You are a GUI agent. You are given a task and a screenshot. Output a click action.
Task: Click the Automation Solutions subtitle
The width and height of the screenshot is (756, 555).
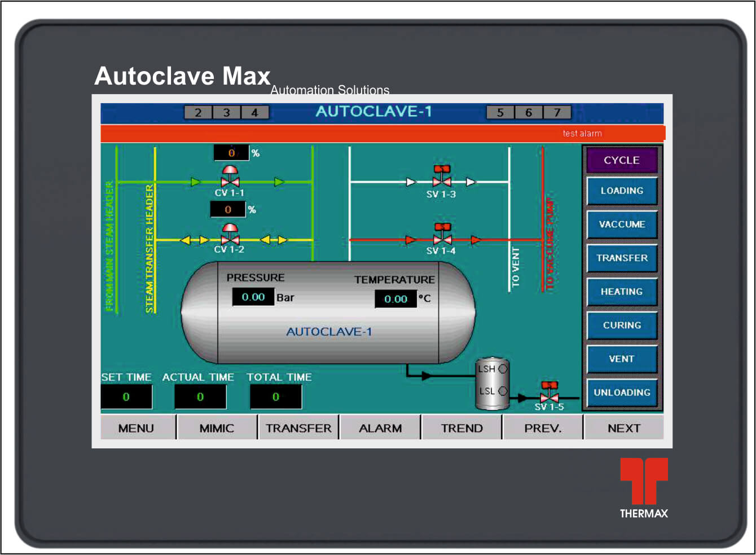click(330, 90)
